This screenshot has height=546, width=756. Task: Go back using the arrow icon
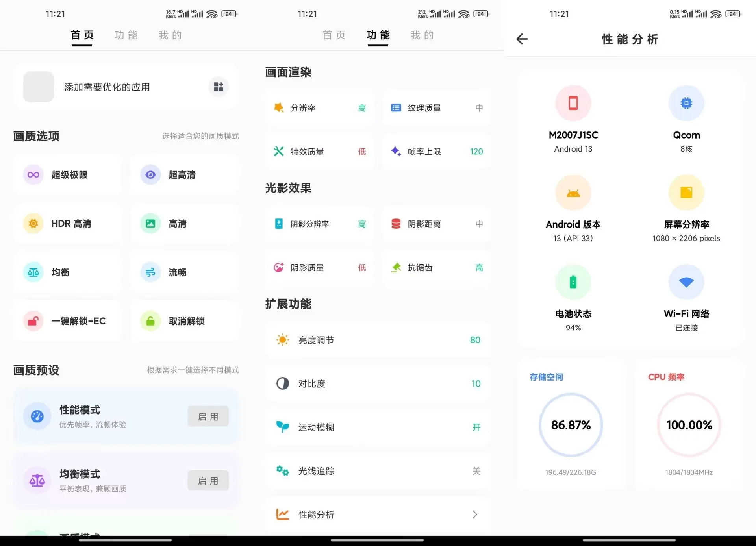pos(522,39)
